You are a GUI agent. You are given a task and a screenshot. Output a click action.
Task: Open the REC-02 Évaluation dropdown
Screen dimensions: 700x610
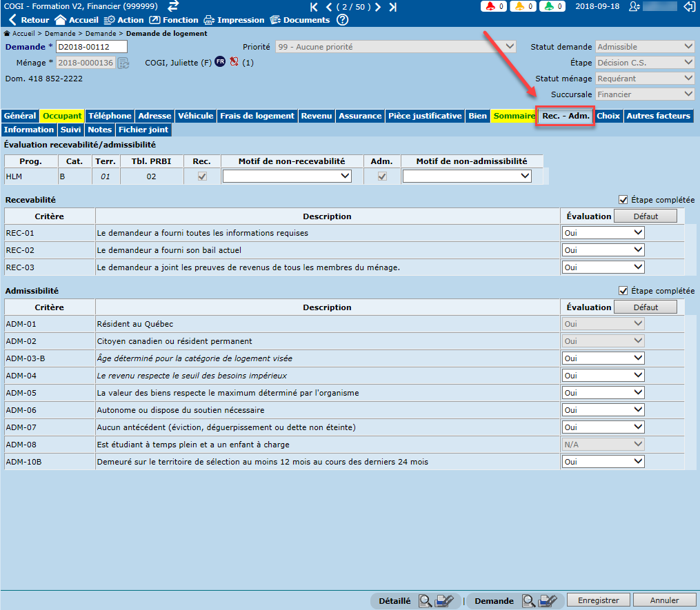click(x=603, y=250)
